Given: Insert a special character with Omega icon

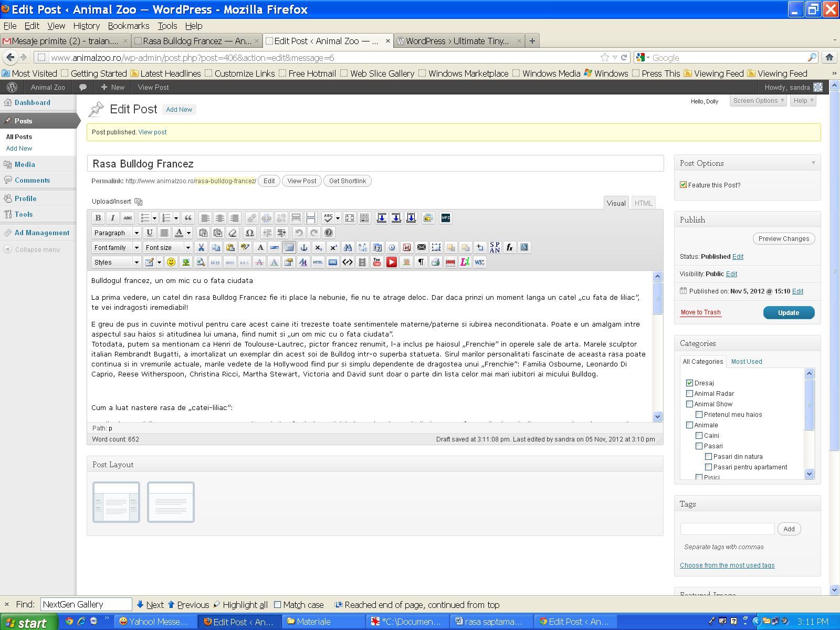Looking at the screenshot, I should pyautogui.click(x=249, y=233).
